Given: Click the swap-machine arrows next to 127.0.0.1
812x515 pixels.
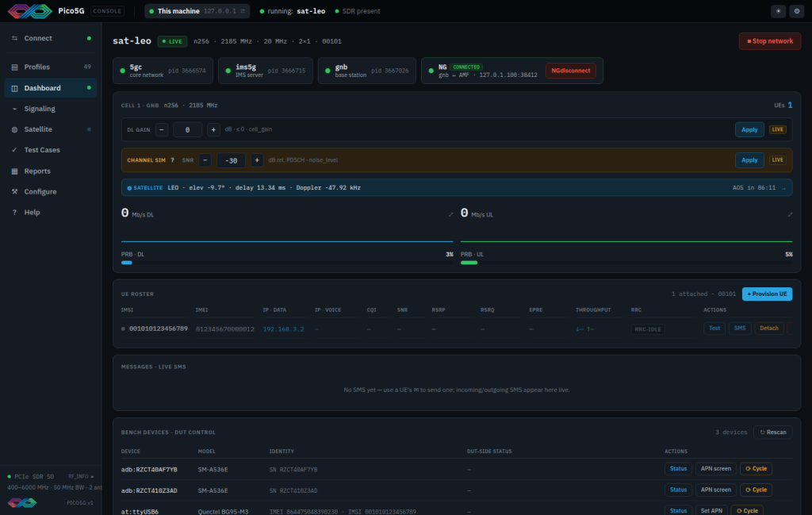Looking at the screenshot, I should point(243,11).
